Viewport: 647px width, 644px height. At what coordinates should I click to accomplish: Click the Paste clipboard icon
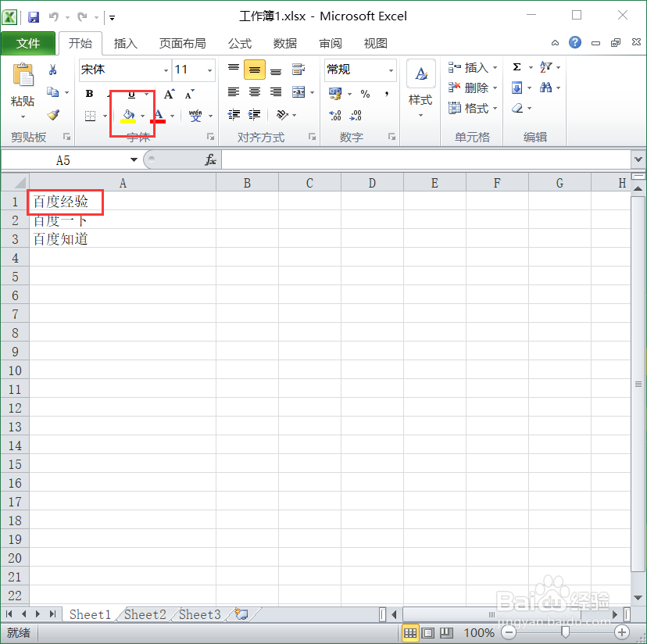coord(23,75)
